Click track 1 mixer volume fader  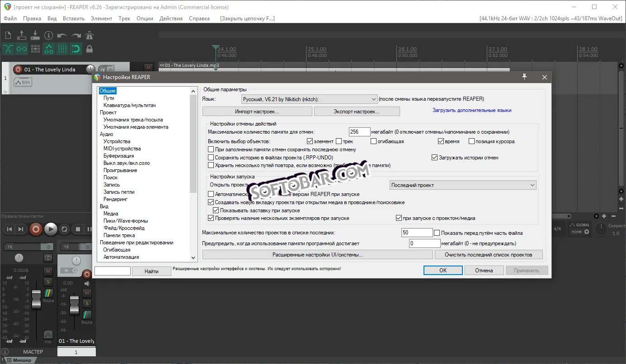(x=74, y=304)
